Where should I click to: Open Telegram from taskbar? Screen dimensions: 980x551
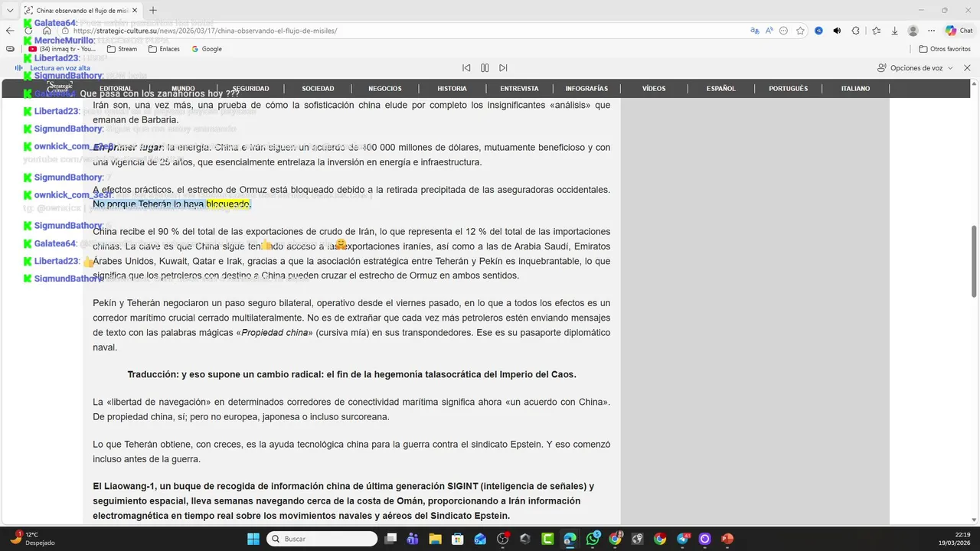click(682, 539)
